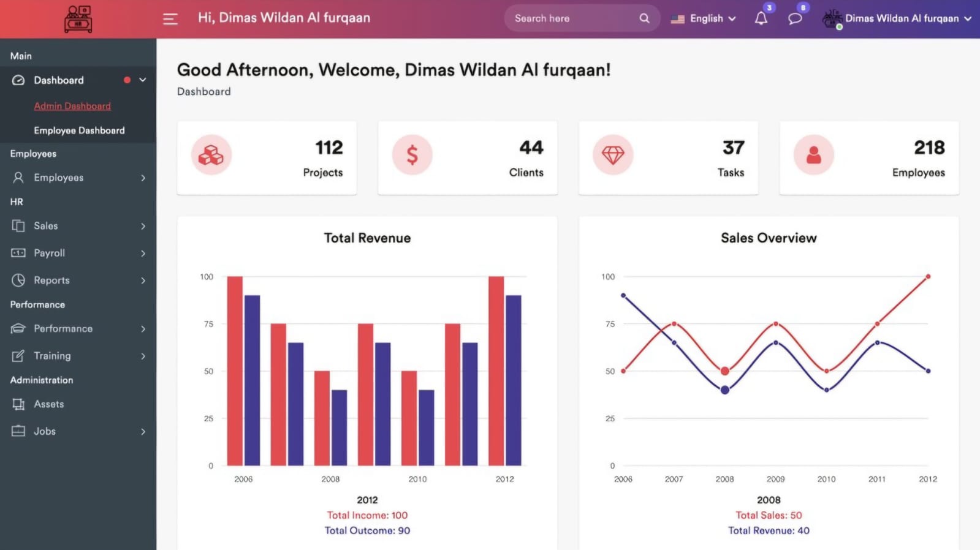Click the Assets icon in sidebar
This screenshot has height=550, width=980.
tap(18, 404)
